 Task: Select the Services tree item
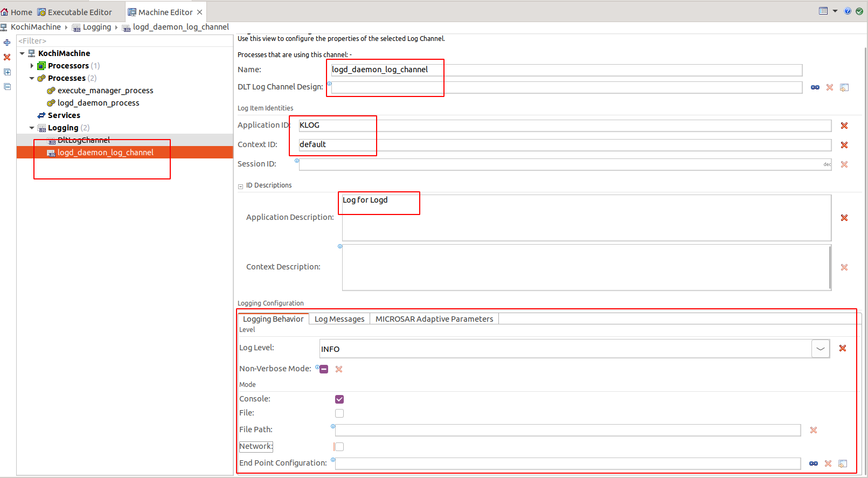pos(64,115)
